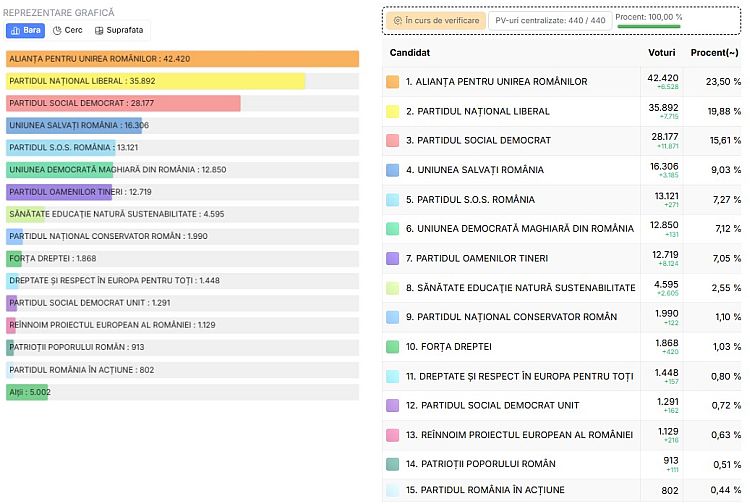Screen dimensions: 750x504
Task: Click the blue swatch for Uniunea Salvați România
Action: 393,170
